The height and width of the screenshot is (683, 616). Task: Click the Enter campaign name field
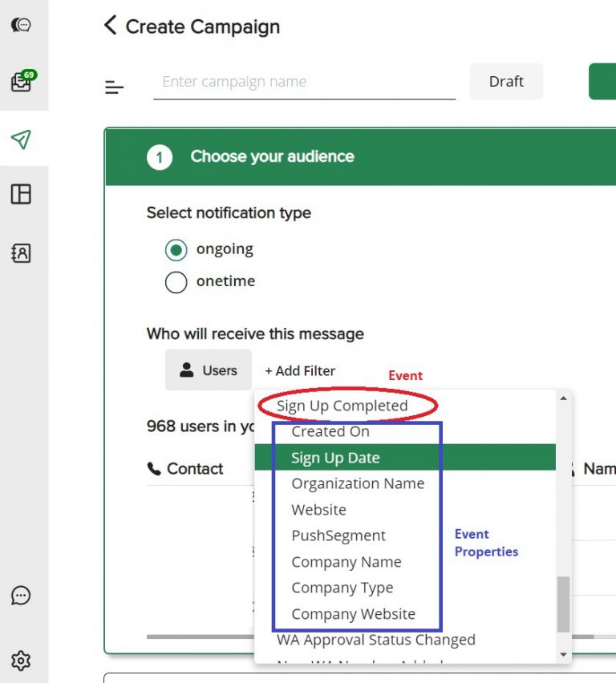click(x=304, y=82)
